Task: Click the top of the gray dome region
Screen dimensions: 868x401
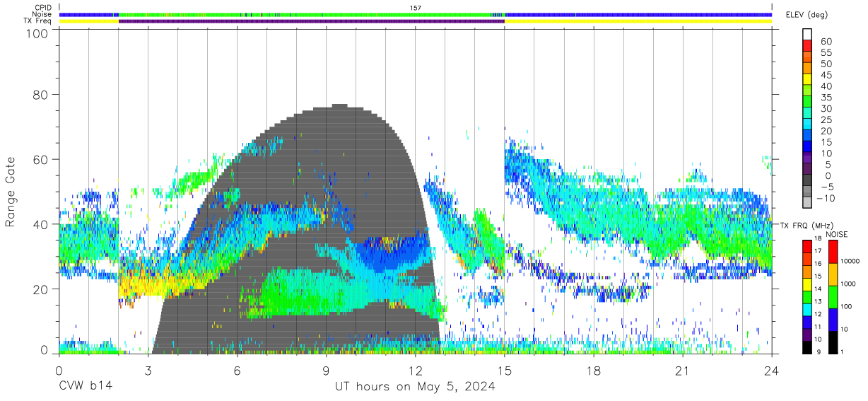Action: tap(339, 106)
